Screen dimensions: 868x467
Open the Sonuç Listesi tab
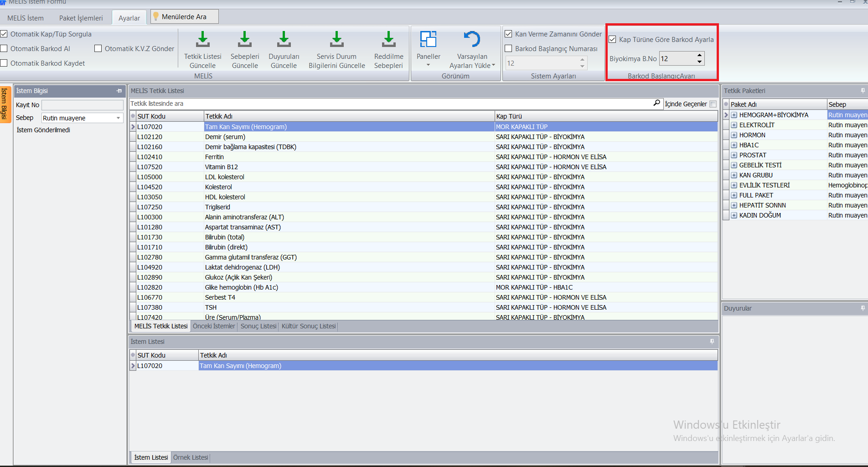pos(258,326)
